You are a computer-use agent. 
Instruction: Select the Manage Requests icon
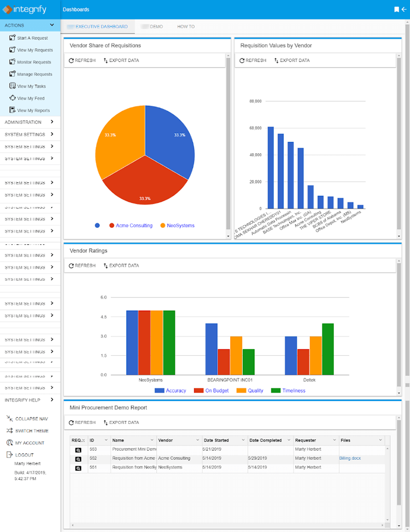pyautogui.click(x=11, y=74)
